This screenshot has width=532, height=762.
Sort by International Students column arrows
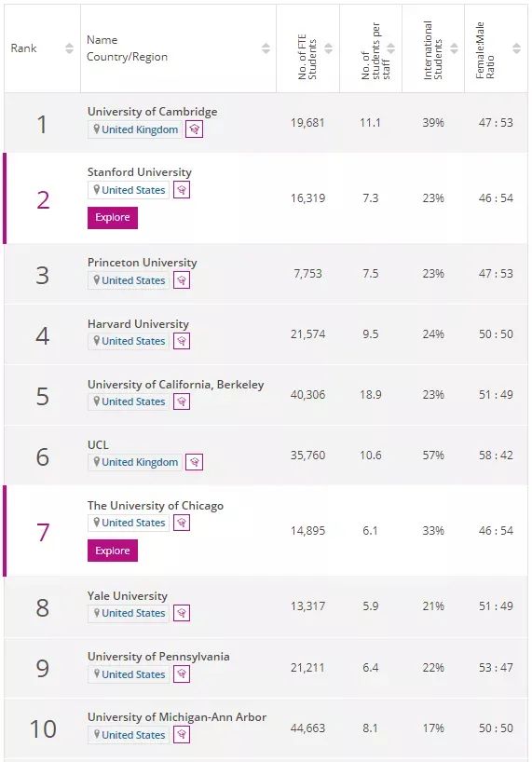454,48
